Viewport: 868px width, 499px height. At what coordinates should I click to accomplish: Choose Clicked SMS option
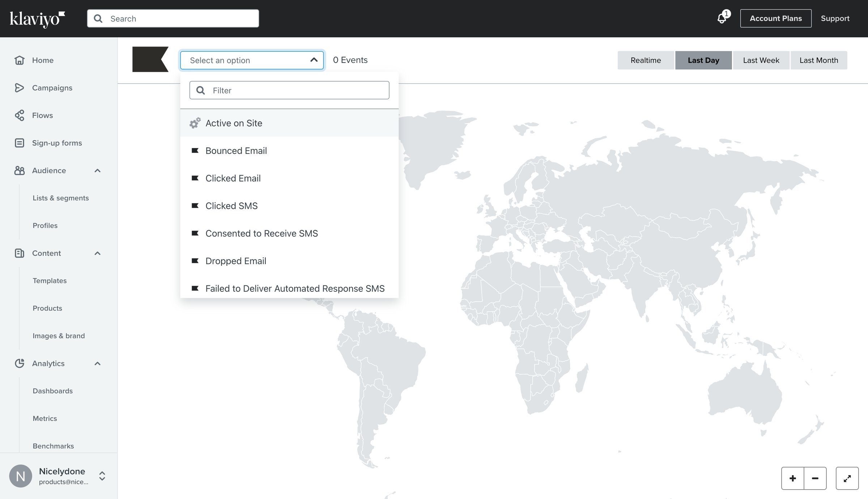(289, 206)
